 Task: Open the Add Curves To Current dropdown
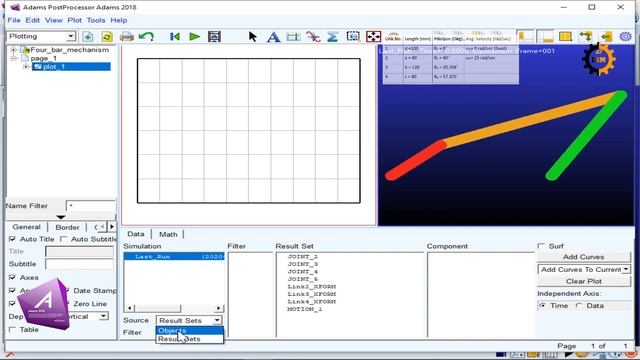[626, 269]
